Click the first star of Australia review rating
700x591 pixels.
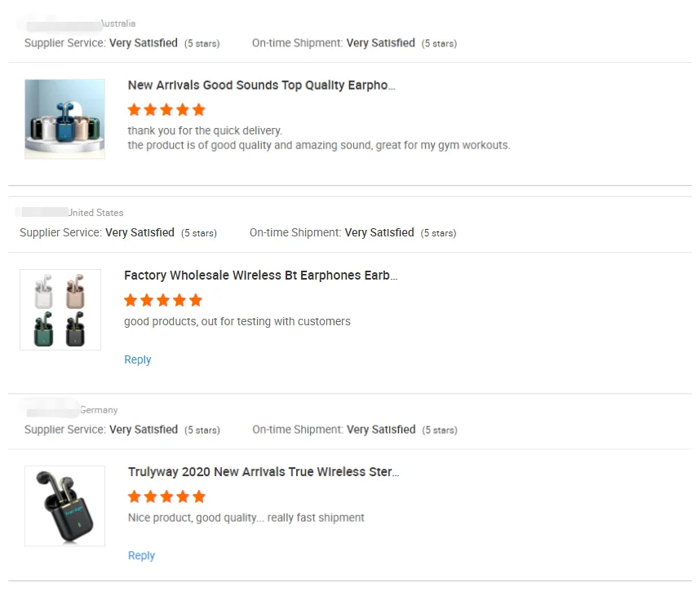click(135, 109)
